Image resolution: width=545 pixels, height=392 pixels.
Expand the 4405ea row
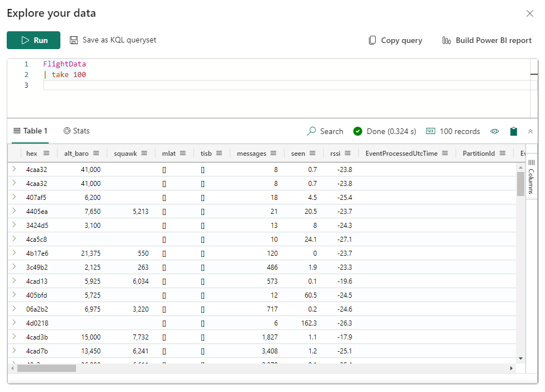click(x=14, y=211)
